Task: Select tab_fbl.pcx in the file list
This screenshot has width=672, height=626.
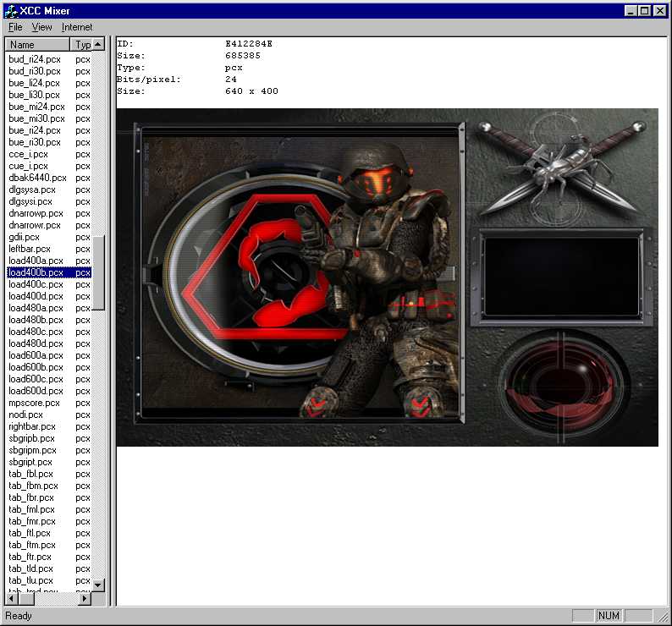Action: (30, 474)
